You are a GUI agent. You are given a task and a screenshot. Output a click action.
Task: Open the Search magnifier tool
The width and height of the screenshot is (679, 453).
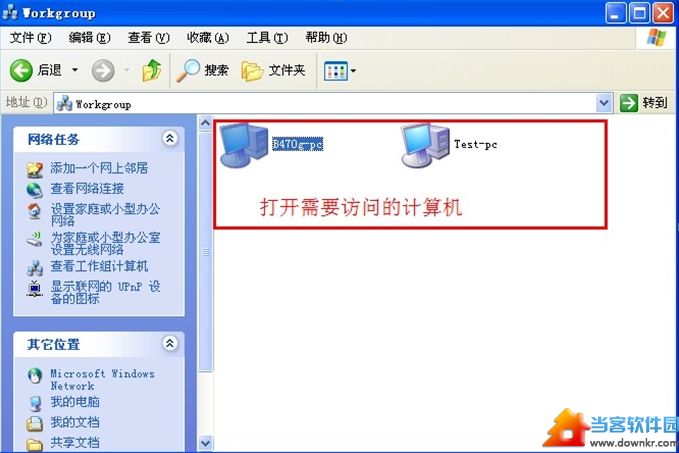(x=188, y=70)
